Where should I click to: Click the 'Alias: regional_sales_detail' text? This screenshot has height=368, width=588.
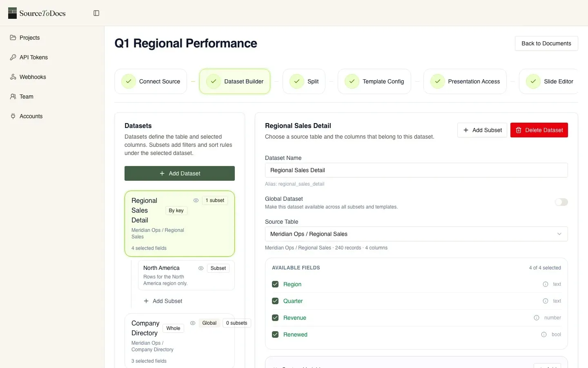[295, 184]
